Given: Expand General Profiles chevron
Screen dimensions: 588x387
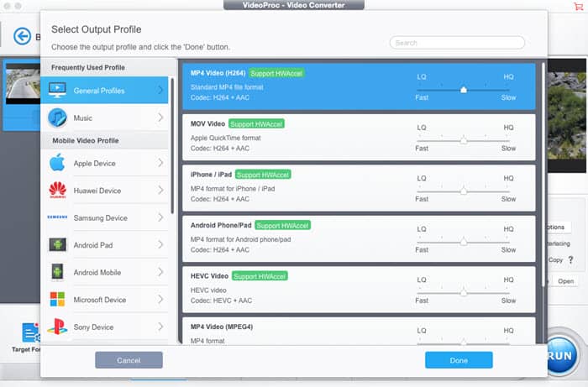Looking at the screenshot, I should 160,90.
